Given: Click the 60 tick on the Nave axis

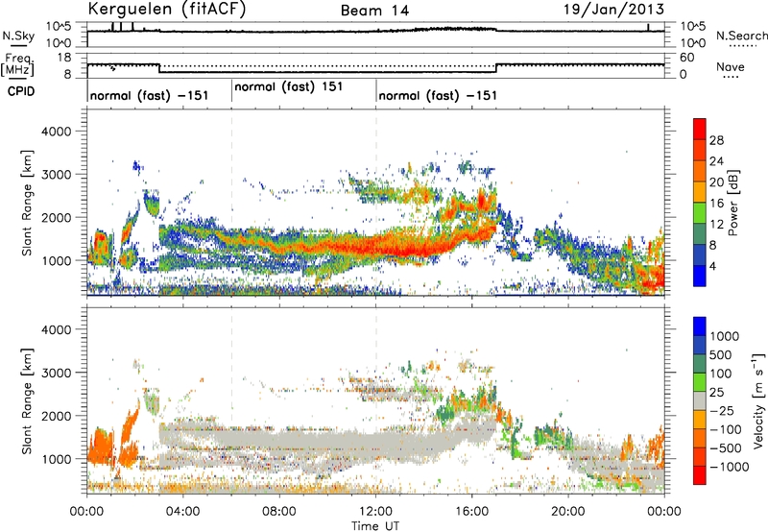Looking at the screenshot, I should (686, 58).
